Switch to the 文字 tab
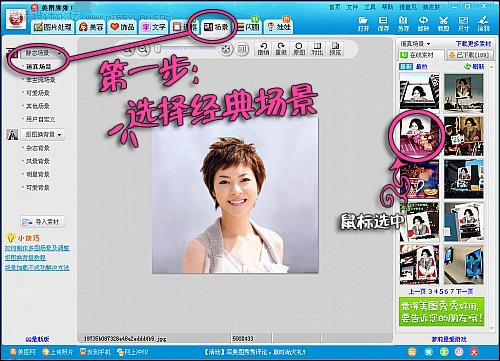500x361 pixels. (153, 27)
